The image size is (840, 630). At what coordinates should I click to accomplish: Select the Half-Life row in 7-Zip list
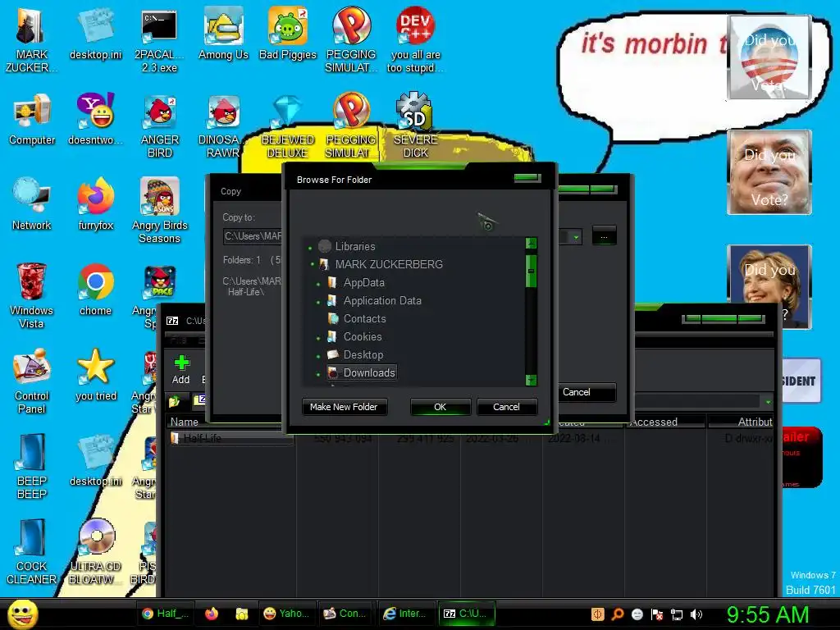point(231,438)
